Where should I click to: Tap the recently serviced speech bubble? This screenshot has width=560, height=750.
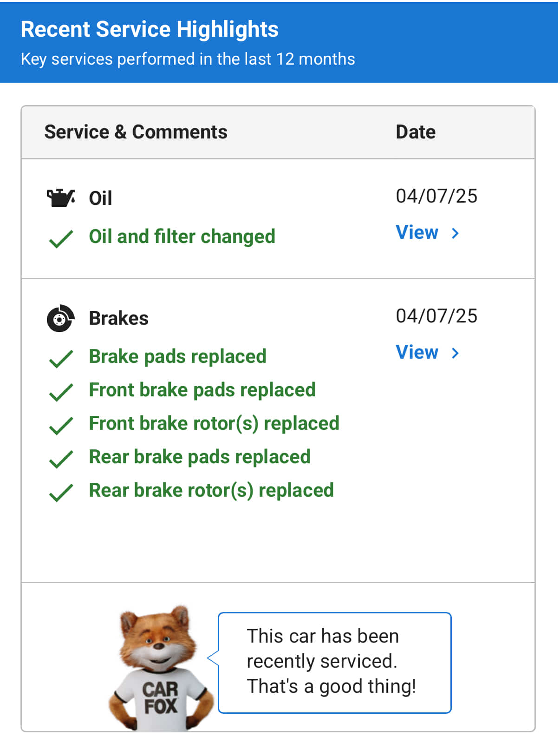point(334,662)
